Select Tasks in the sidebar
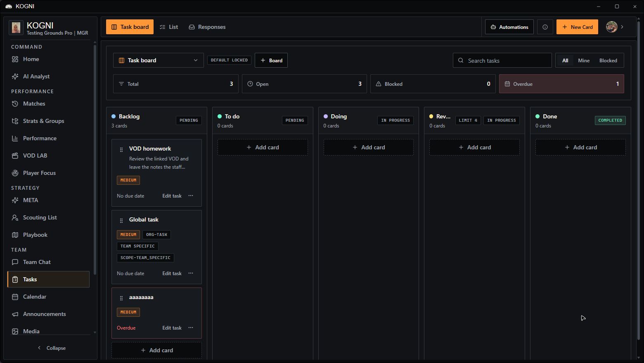The height and width of the screenshot is (363, 644). [48, 279]
